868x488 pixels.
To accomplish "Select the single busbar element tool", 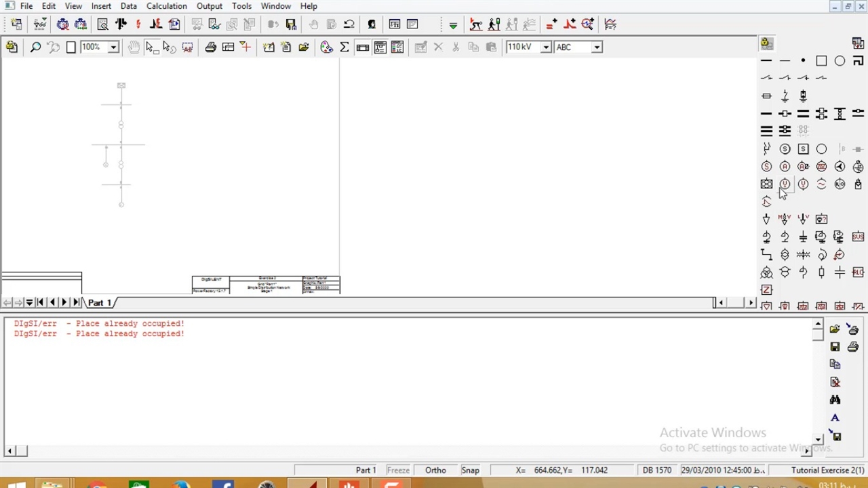I will point(766,114).
